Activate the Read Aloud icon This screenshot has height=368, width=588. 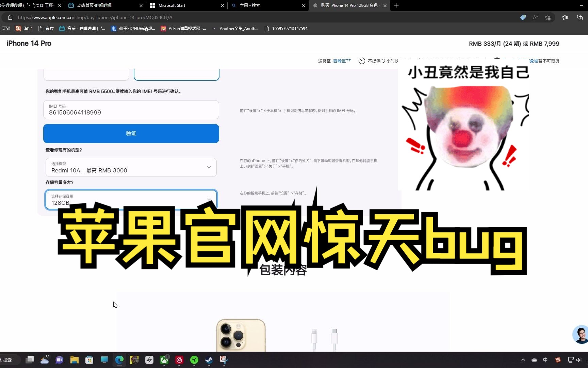click(535, 17)
